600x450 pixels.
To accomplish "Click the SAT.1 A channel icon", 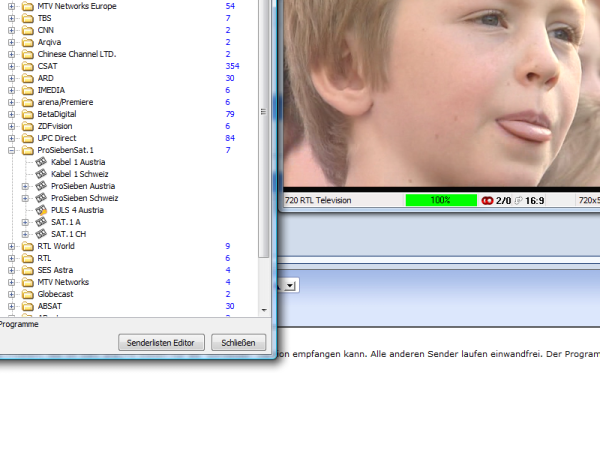I will pos(41,222).
